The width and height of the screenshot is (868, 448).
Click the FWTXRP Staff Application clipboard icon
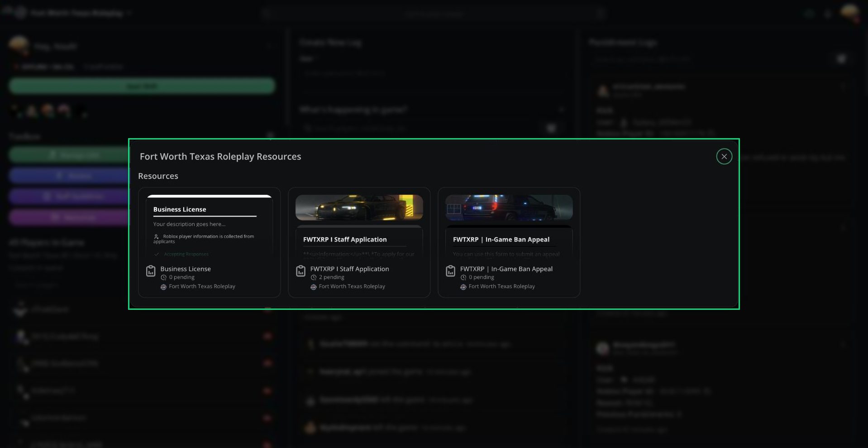pyautogui.click(x=300, y=271)
